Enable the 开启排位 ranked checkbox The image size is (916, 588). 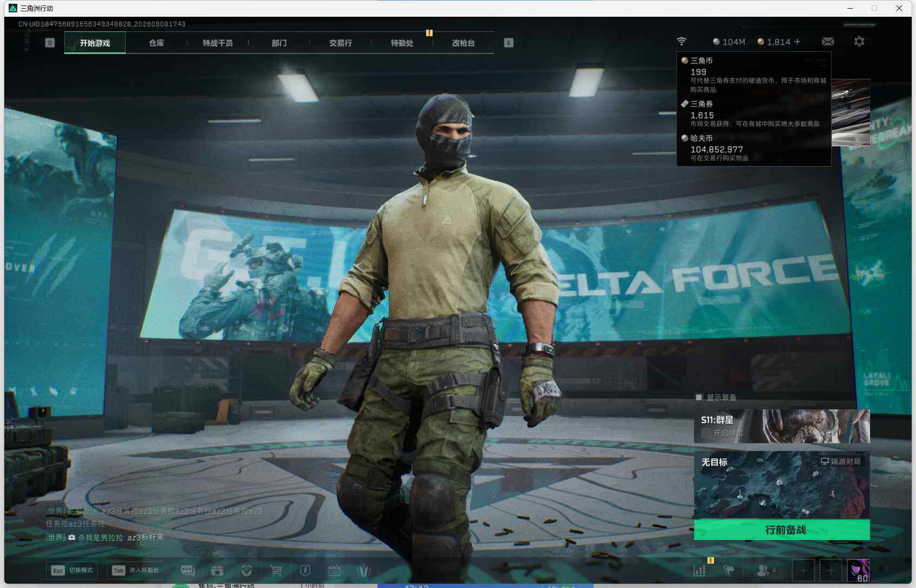click(705, 433)
